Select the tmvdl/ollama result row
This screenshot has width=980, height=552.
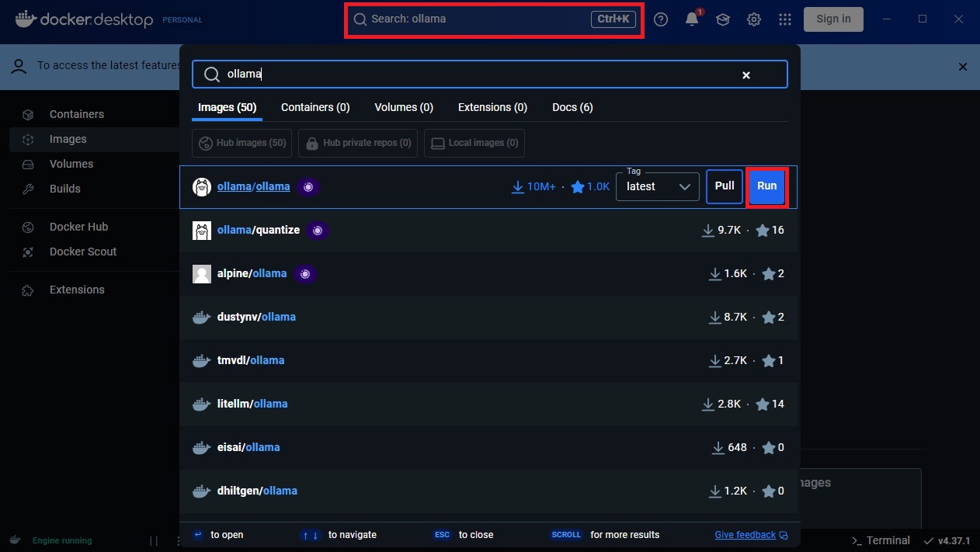488,361
